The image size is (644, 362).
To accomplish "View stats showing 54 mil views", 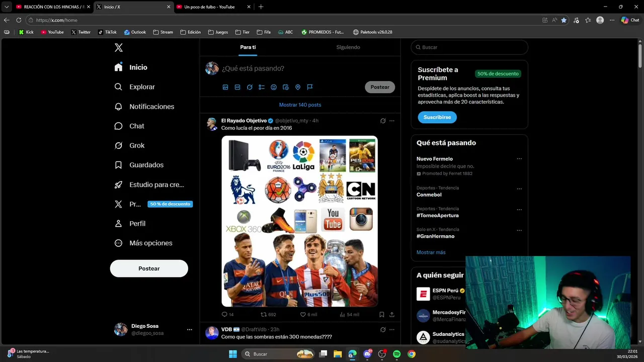I will tap(349, 314).
